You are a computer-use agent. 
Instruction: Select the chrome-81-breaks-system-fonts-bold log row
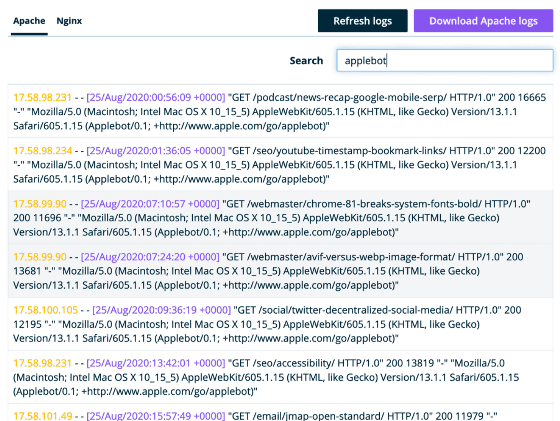(x=280, y=217)
